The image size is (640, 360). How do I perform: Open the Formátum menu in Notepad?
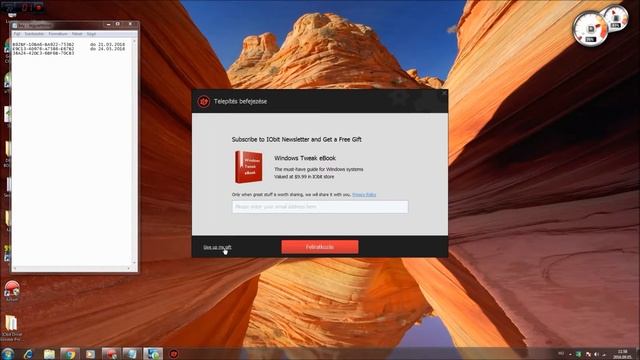coord(58,34)
